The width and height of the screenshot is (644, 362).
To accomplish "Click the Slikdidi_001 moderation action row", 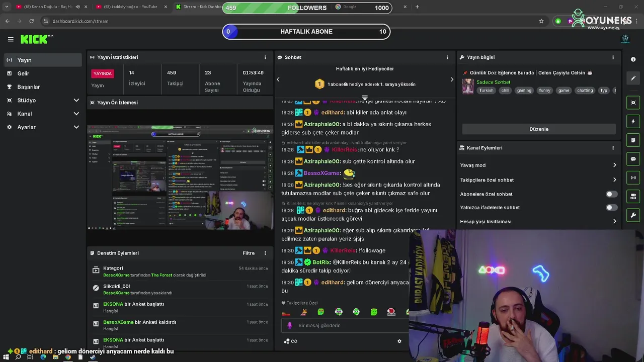I will tap(180, 289).
